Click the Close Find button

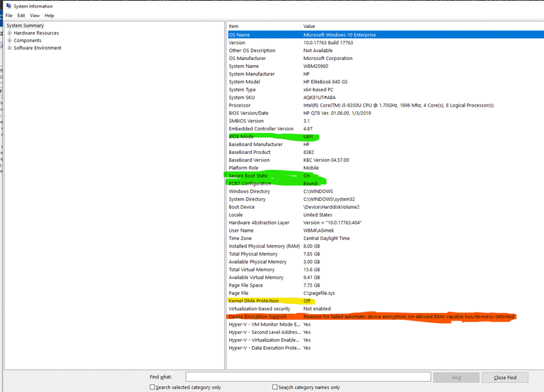(504, 377)
